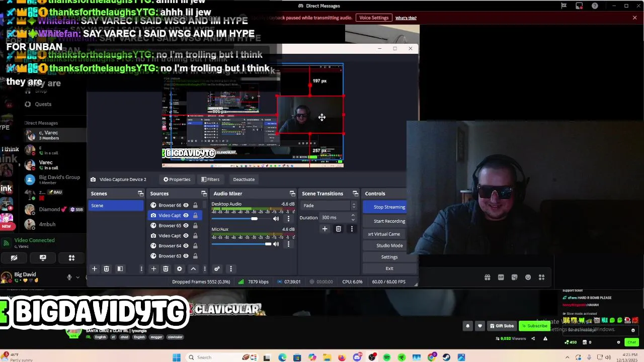Open Big David's Group conversation
The width and height of the screenshot is (644, 362).
click(54, 179)
